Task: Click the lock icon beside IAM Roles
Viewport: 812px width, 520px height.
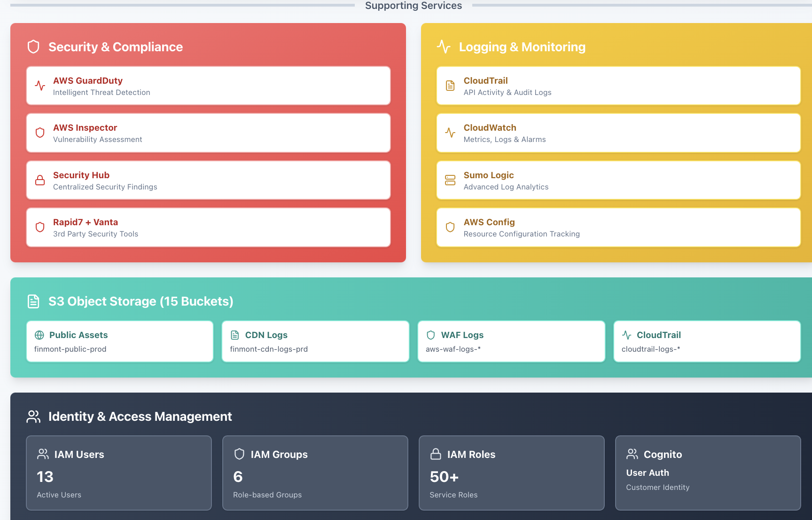Action: coord(436,454)
